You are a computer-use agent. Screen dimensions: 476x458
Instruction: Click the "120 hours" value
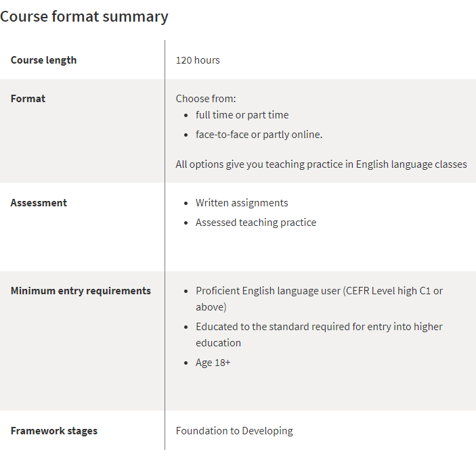point(198,60)
